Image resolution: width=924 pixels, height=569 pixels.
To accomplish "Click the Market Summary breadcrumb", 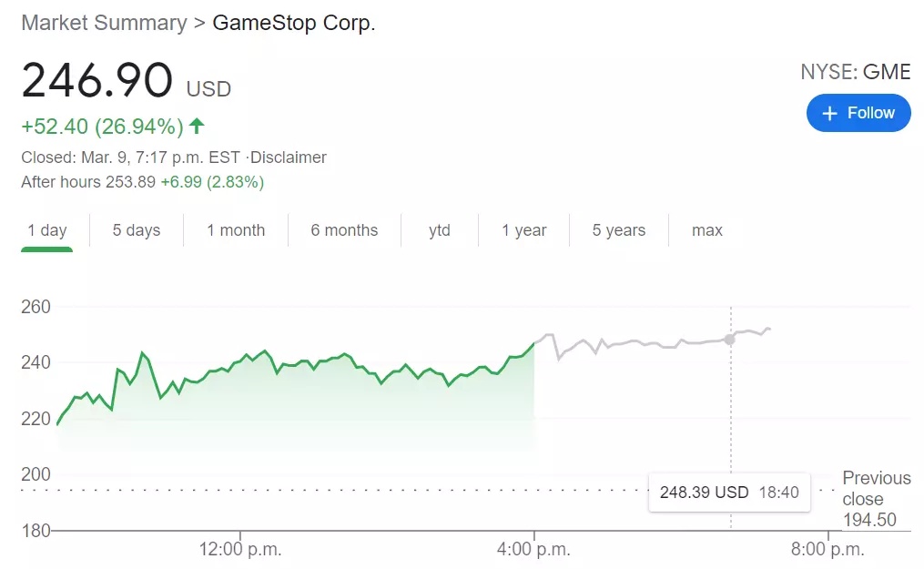I will pos(105,23).
